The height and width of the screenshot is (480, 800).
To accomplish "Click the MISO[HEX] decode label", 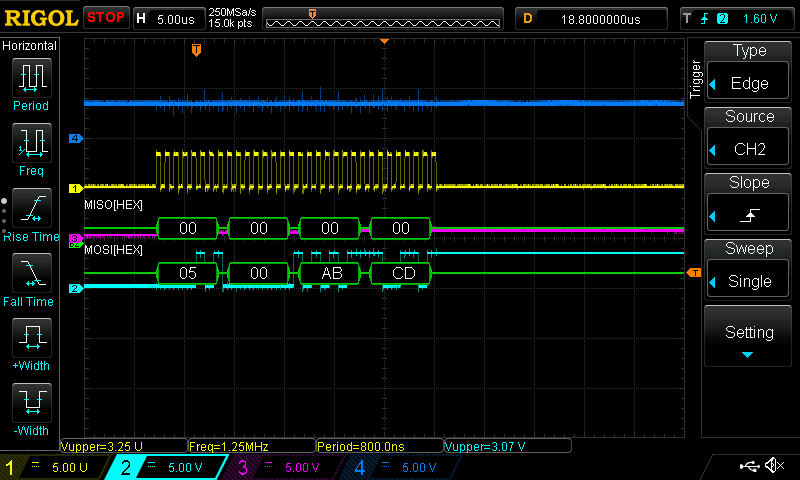I will point(113,205).
